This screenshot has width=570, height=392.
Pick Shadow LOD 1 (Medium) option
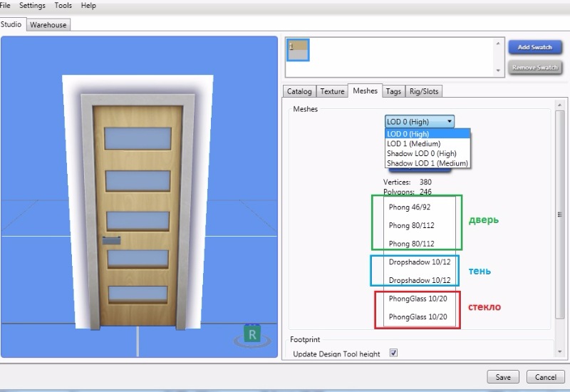[x=427, y=163]
